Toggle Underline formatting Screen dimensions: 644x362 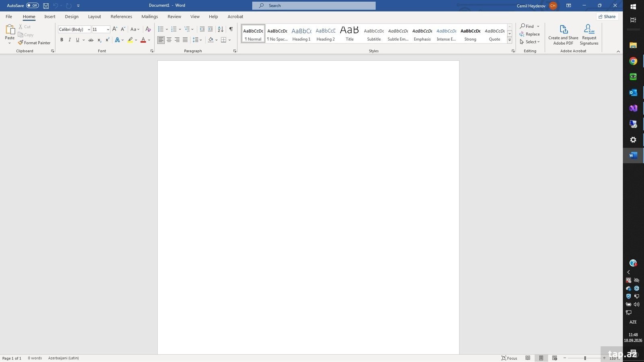[77, 40]
